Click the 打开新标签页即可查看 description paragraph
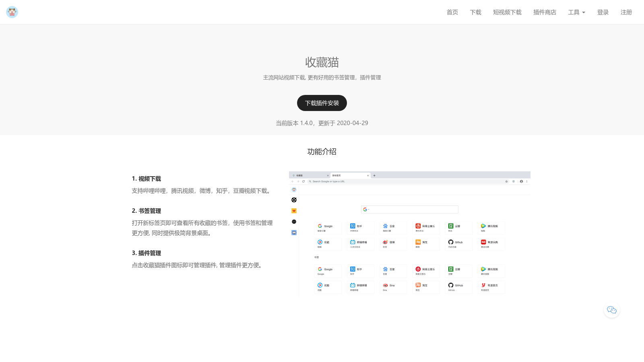The height and width of the screenshot is (362, 644). [x=202, y=228]
